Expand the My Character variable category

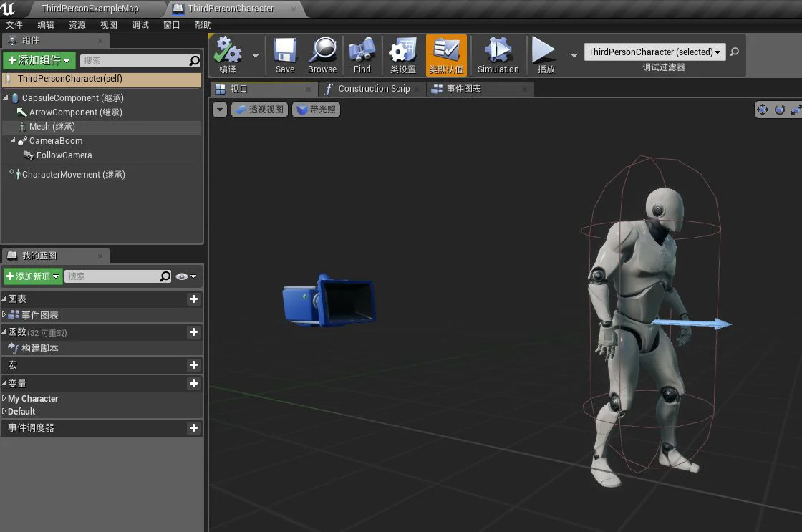click(4, 398)
